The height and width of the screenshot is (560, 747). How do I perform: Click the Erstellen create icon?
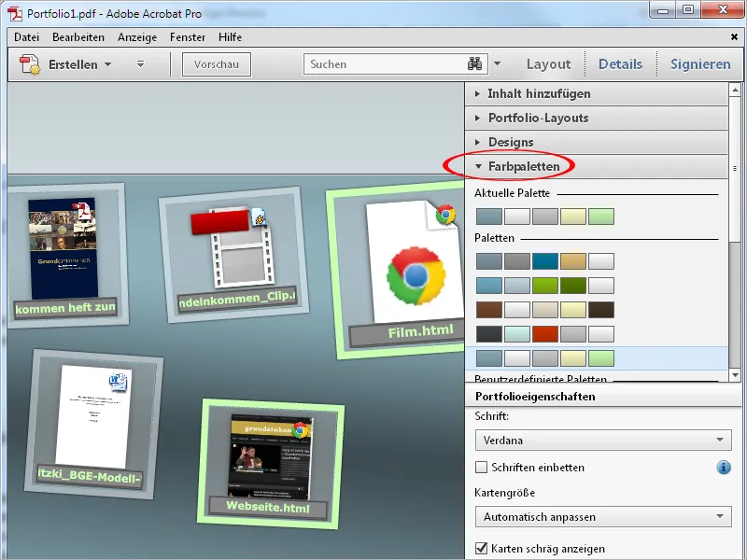(30, 64)
